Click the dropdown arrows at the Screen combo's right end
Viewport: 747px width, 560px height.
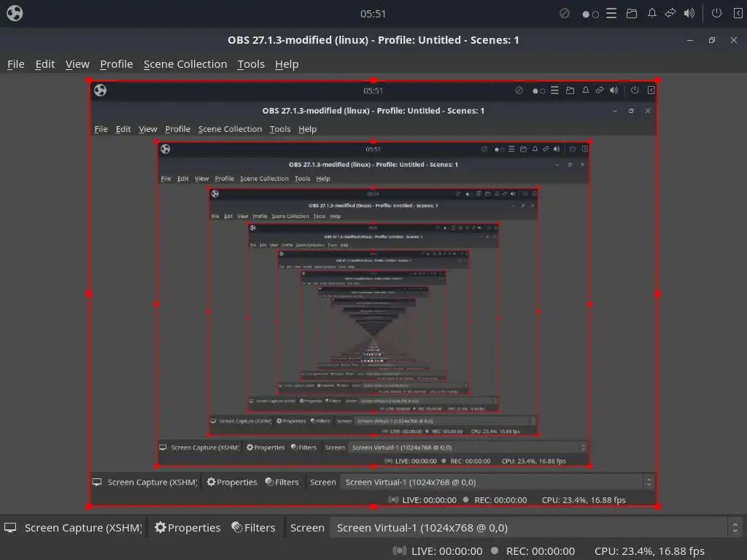(x=735, y=528)
